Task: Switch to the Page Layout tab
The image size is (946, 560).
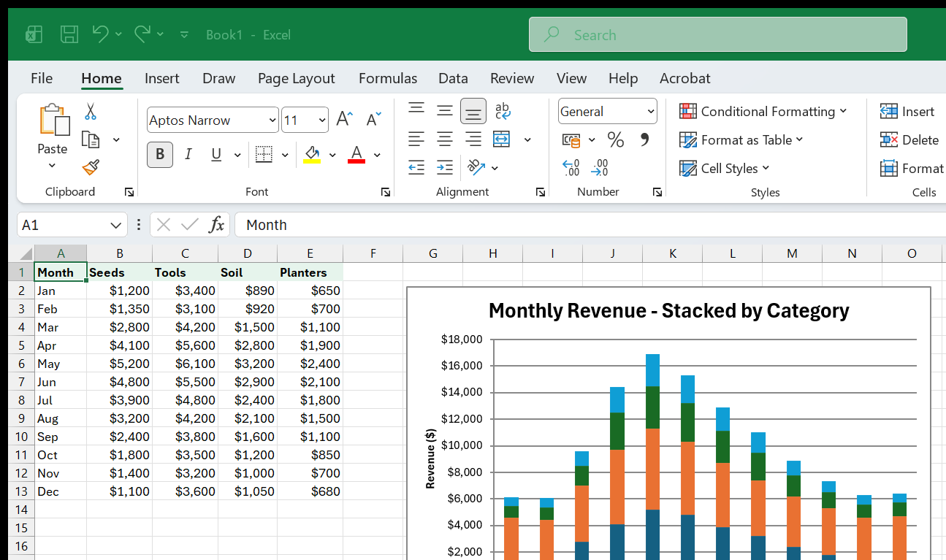Action: tap(296, 78)
